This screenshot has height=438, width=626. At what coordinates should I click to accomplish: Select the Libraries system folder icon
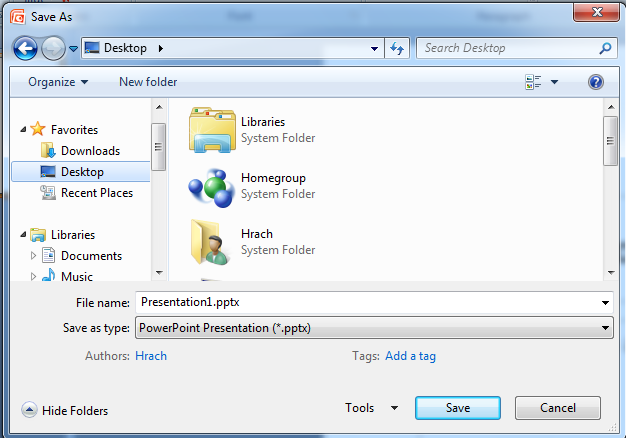pyautogui.click(x=211, y=130)
